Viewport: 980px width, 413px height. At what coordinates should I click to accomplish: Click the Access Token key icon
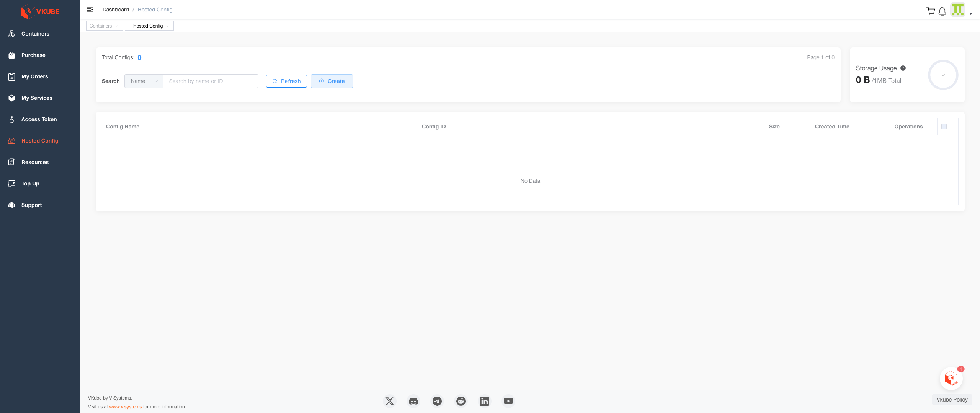(12, 119)
